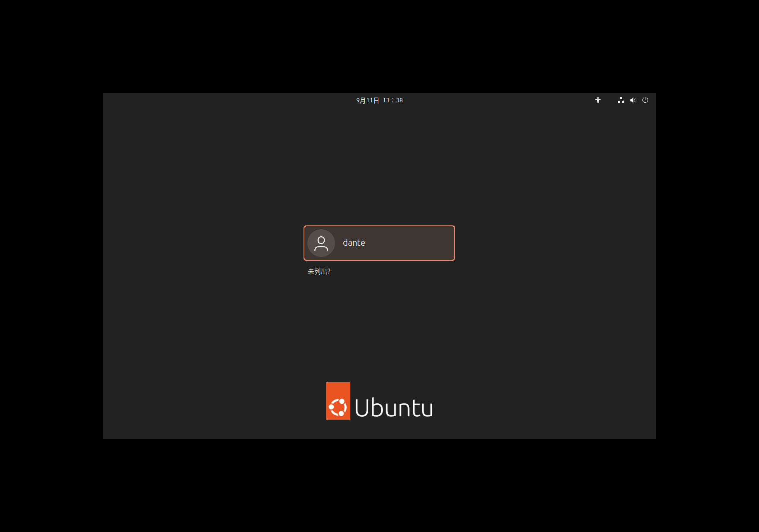759x532 pixels.
Task: Click the wired network status icon
Action: (x=621, y=100)
